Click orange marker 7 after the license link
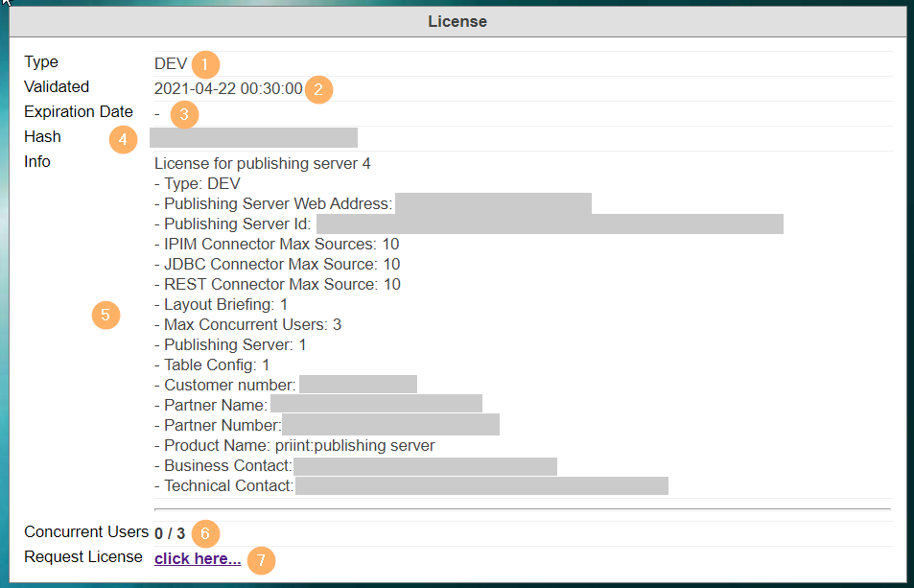Screen dimensions: 914x588 point(261,560)
